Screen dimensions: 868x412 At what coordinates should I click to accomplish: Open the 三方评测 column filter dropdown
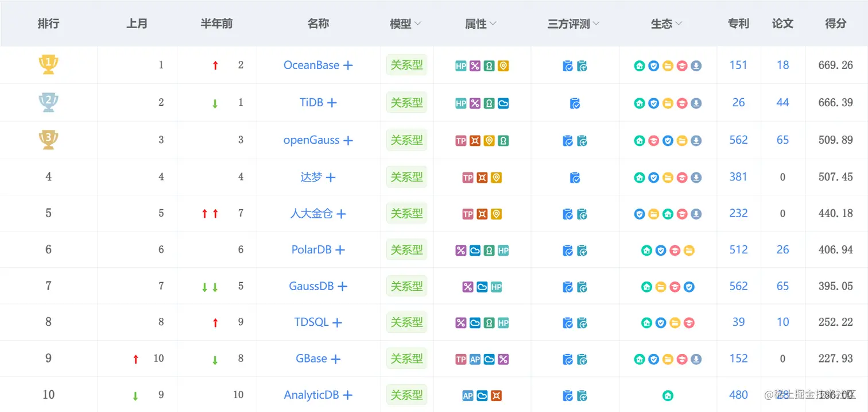click(x=596, y=24)
